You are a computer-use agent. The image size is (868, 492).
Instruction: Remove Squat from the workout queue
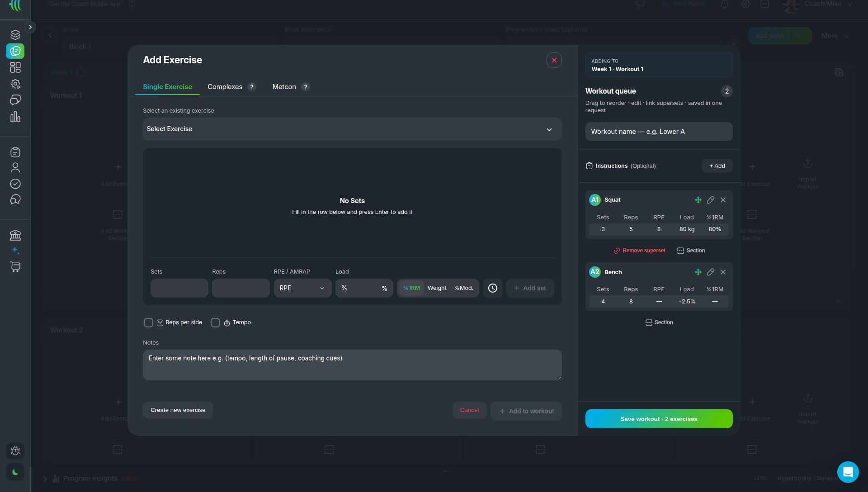(x=723, y=200)
